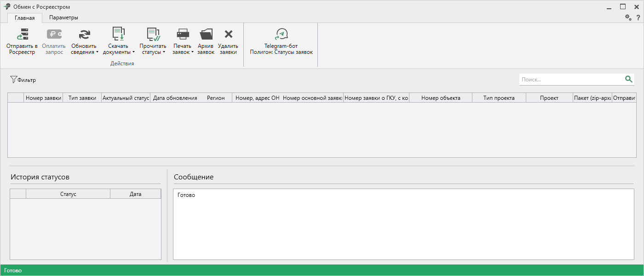Open the Фильтр filter button
Image resolution: width=644 pixels, height=276 pixels.
[x=23, y=80]
